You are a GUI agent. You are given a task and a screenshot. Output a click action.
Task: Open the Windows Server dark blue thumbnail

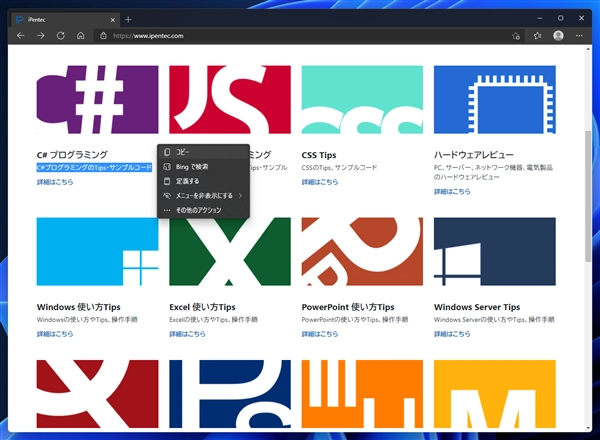(x=495, y=251)
